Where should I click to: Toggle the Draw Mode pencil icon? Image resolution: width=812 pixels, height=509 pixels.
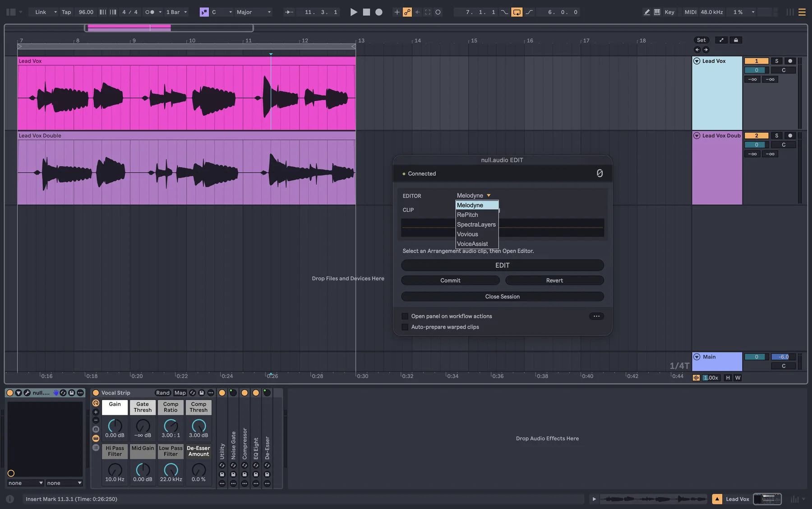point(647,12)
